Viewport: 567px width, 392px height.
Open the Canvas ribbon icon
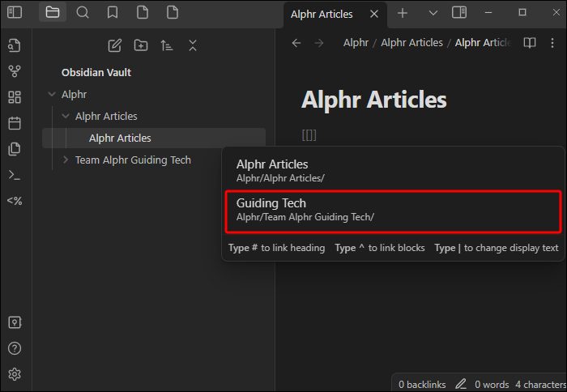click(14, 97)
